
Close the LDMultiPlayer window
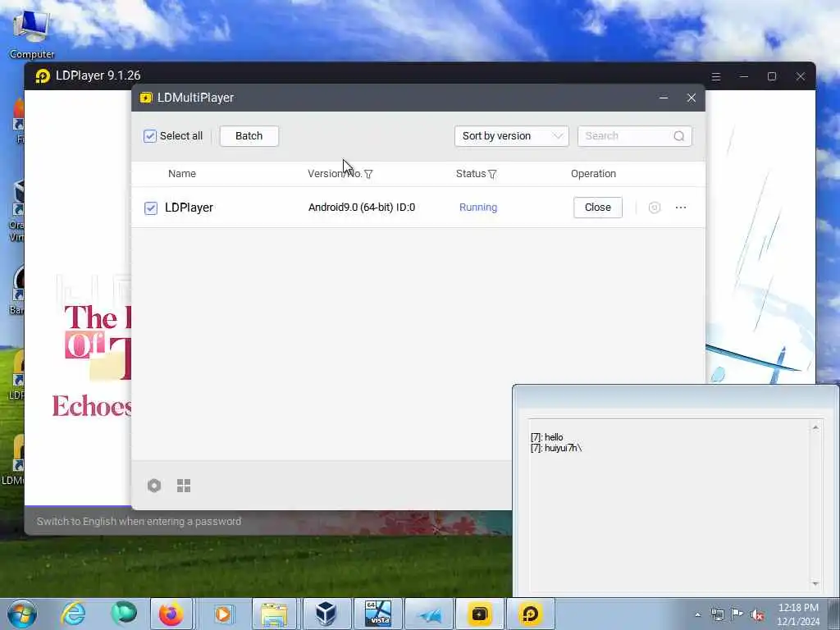(692, 98)
